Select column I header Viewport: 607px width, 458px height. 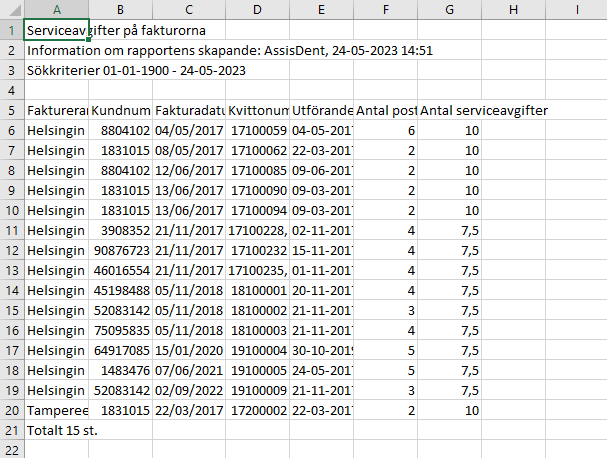point(576,9)
